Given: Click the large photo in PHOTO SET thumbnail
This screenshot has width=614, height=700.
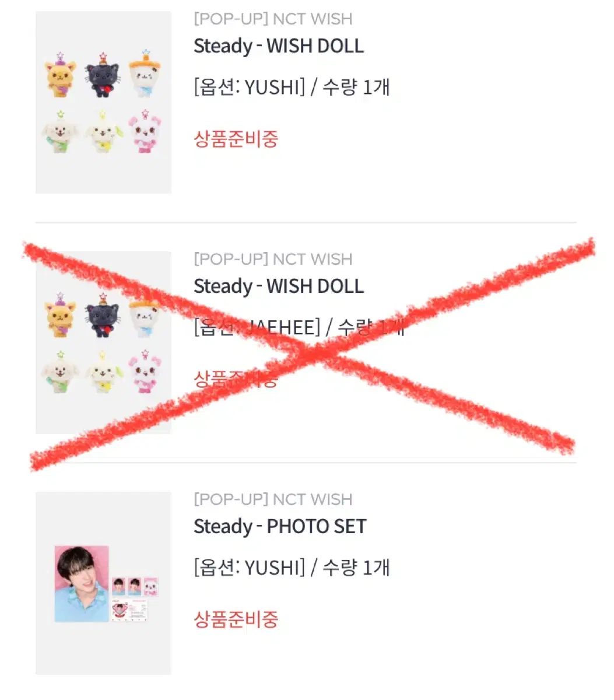Looking at the screenshot, I should click(82, 583).
